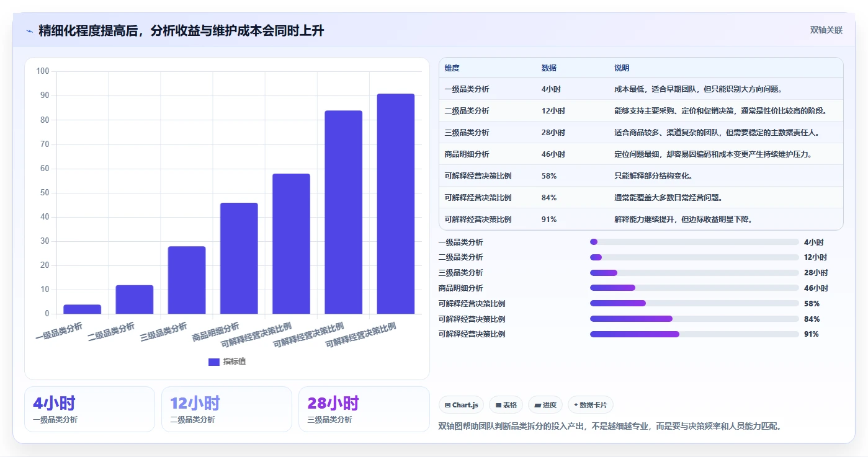Screen dimensions: 868x457
Task: Click the 双轴关联 tag in the header
Action: point(826,30)
